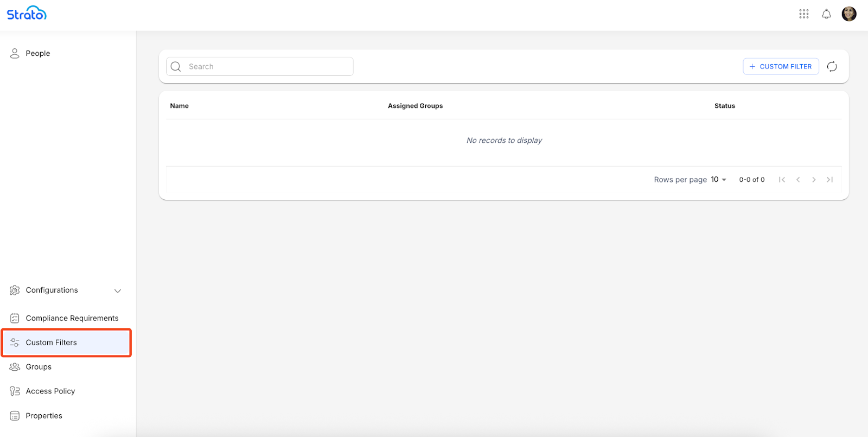This screenshot has height=437, width=868.
Task: Open Properties from the sidebar
Action: 44,416
